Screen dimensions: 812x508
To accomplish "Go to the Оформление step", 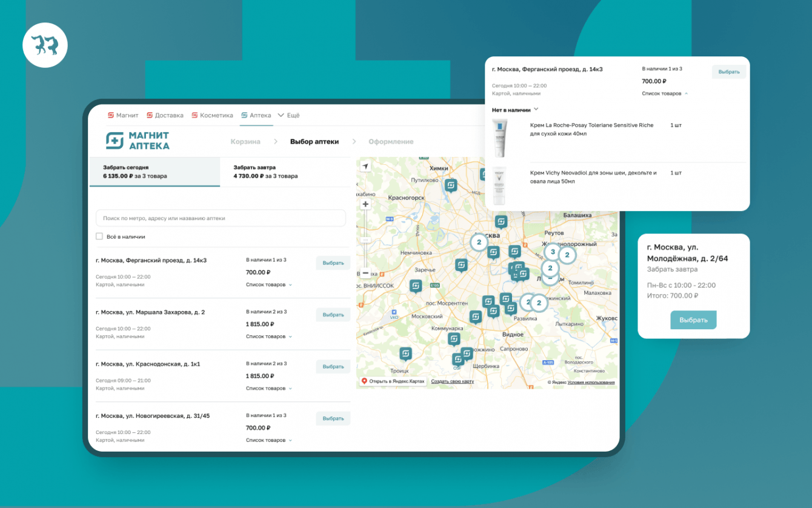I will (x=391, y=142).
